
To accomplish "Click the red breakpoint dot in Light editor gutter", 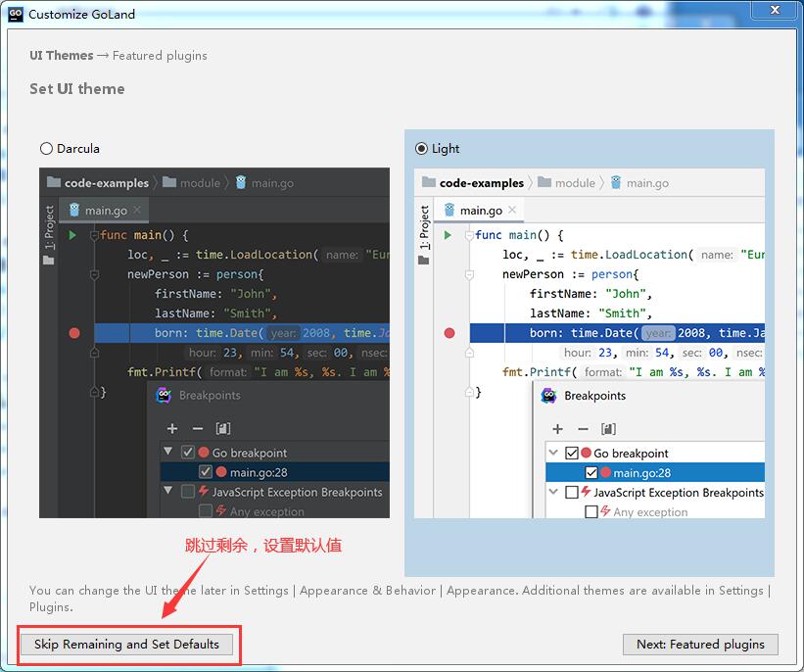I will click(x=449, y=333).
